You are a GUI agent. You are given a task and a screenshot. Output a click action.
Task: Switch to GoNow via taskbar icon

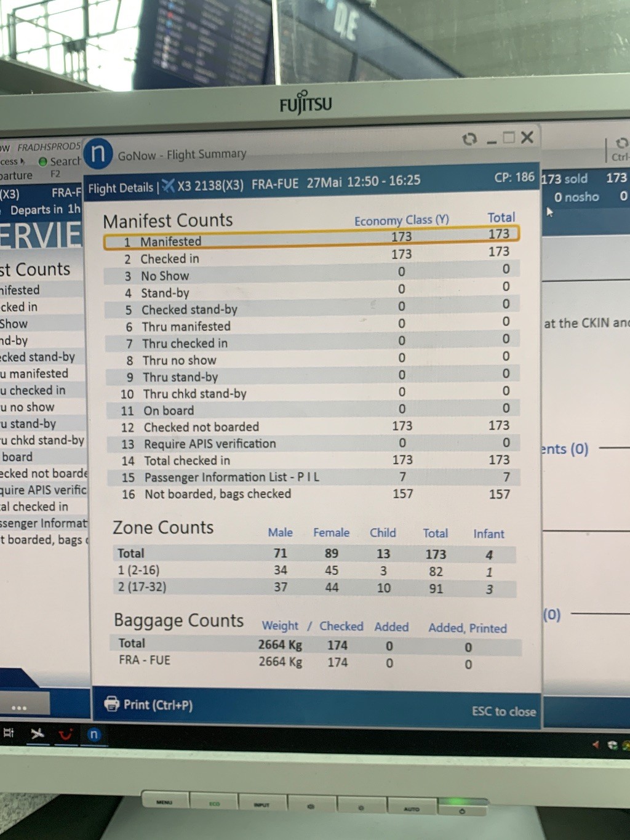[94, 734]
